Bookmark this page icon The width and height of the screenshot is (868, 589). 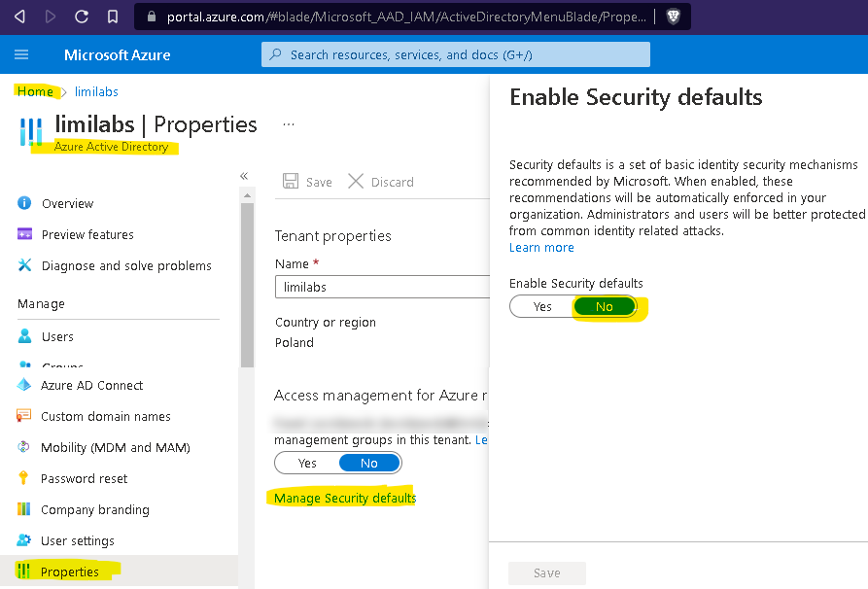tap(113, 17)
